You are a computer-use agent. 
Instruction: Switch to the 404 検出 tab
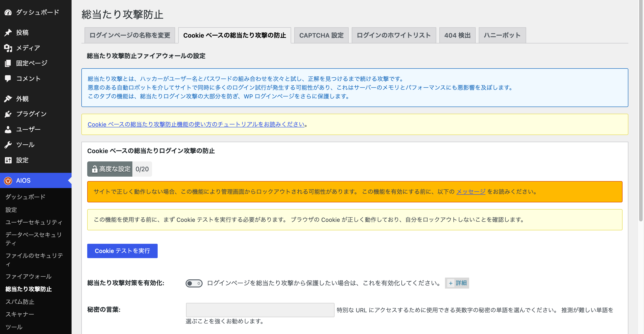[457, 35]
